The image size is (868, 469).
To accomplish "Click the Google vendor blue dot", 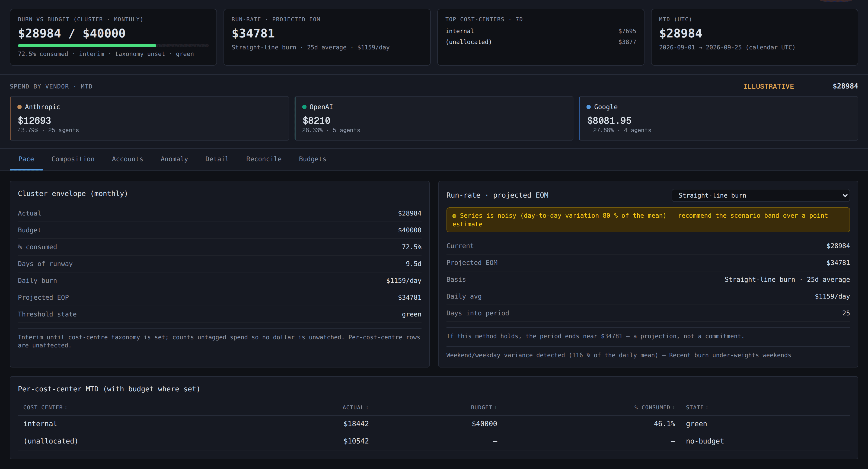I will click(589, 107).
